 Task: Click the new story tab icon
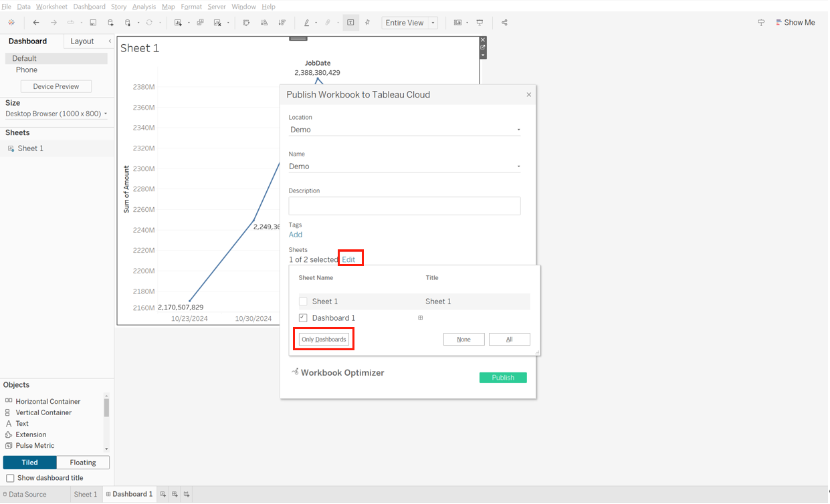coord(187,495)
